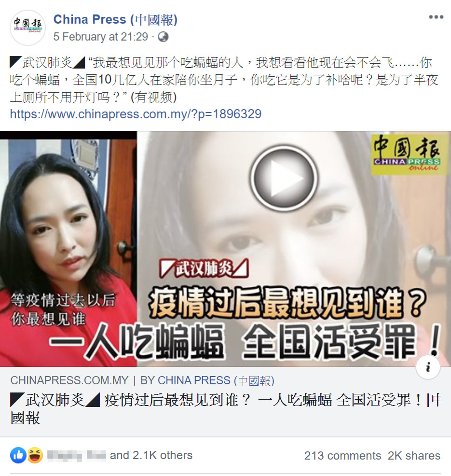Viewport: 451px width, 476px height.
Task: Play the video with the play button
Action: pos(284,178)
